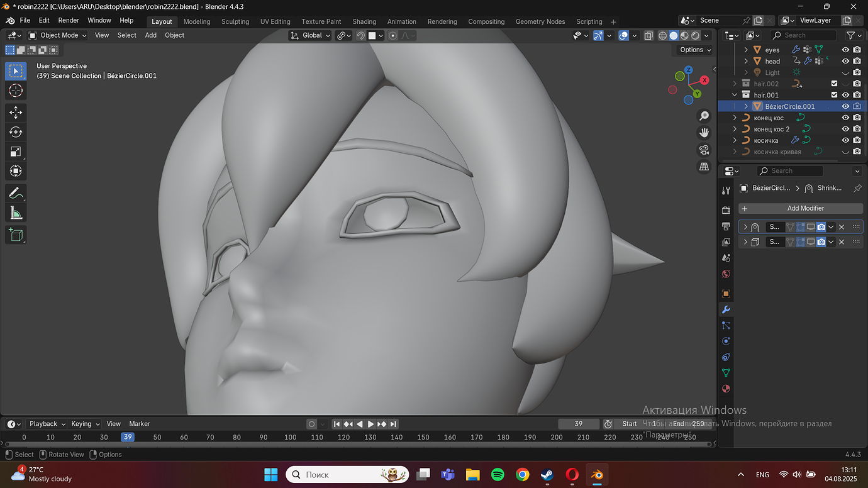This screenshot has width=868, height=488.
Task: Enable the hair.002 collection checkbox
Action: (834, 84)
